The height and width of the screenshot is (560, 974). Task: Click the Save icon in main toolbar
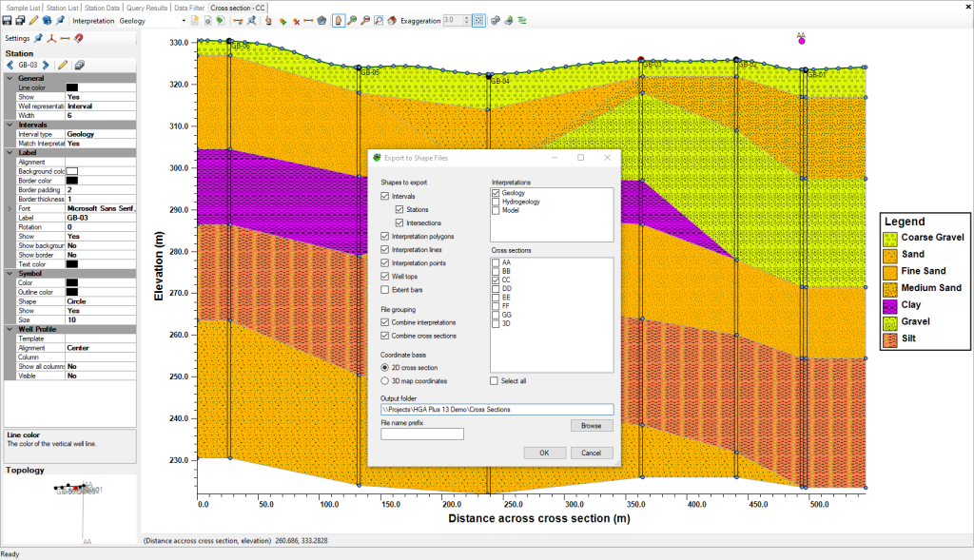point(8,20)
